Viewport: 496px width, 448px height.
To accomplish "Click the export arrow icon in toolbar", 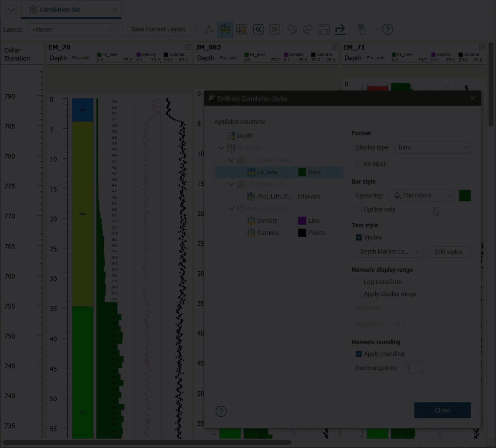I will pyautogui.click(x=340, y=30).
